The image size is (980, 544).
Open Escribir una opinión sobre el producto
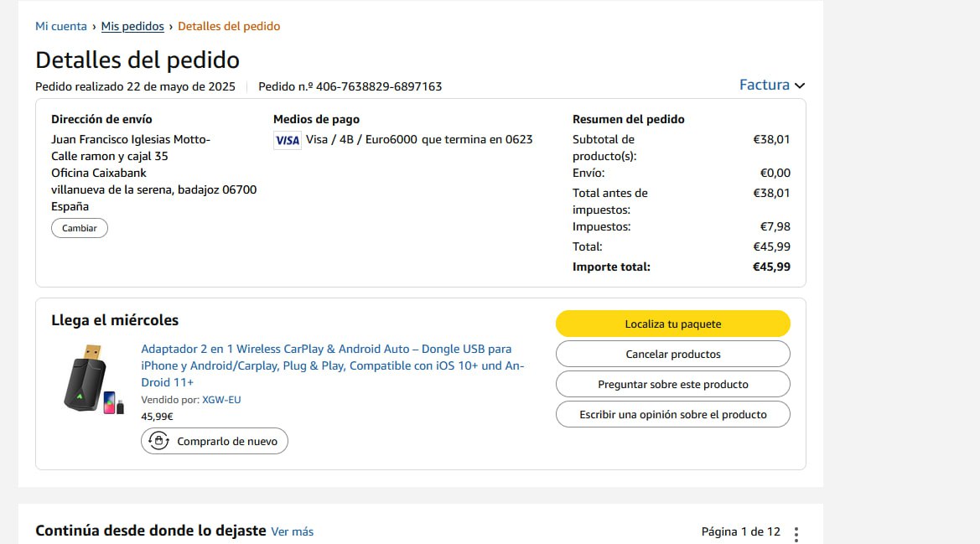(x=672, y=414)
